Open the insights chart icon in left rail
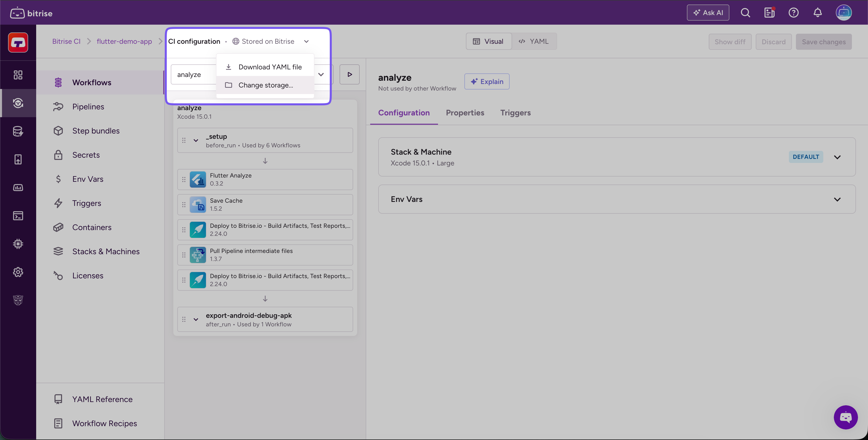Viewport: 868px width, 440px height. coord(18,188)
